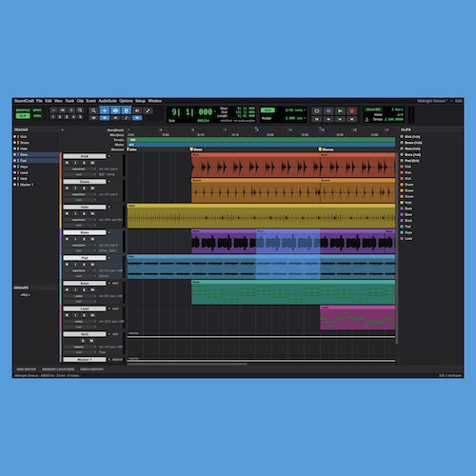This screenshot has height=476, width=476.
Task: Mute the Pad track
Action: [x=92, y=265]
